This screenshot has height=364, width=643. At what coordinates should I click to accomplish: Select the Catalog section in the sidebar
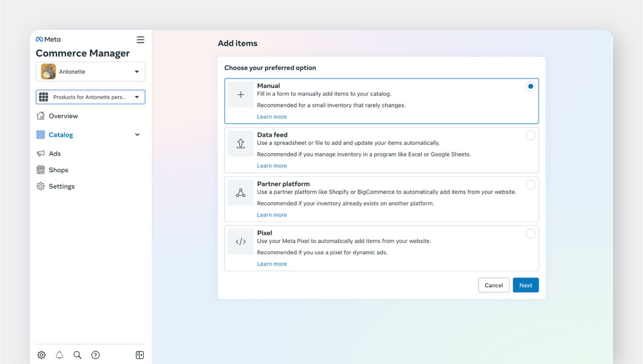click(60, 134)
